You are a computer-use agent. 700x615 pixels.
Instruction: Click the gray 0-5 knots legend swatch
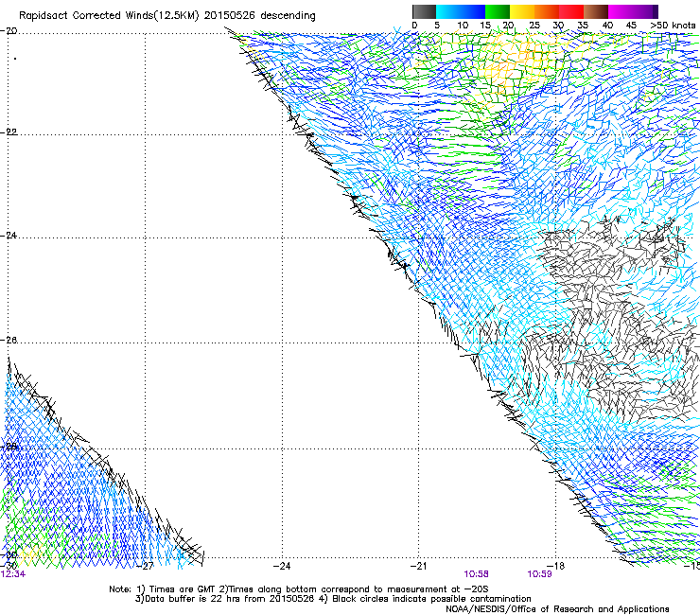(x=424, y=11)
